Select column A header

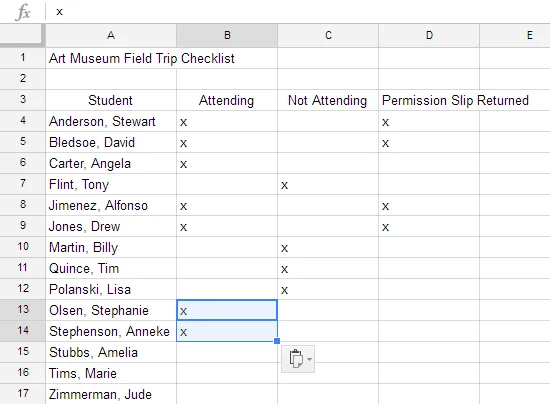111,35
